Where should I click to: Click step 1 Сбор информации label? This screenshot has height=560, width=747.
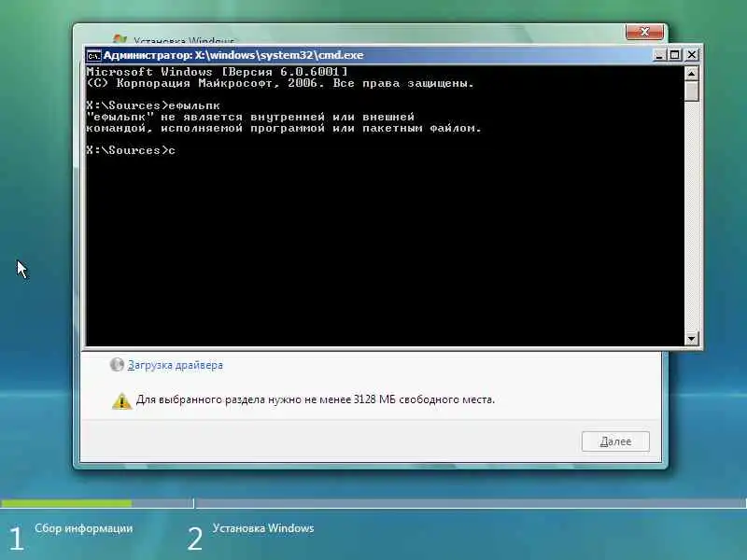pyautogui.click(x=84, y=528)
